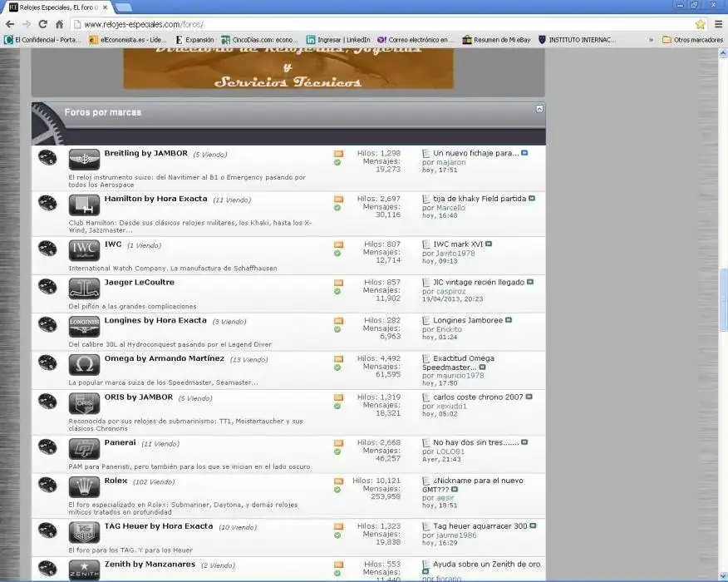
Task: Switch to the Relojes Especiales tab
Action: coord(58,7)
